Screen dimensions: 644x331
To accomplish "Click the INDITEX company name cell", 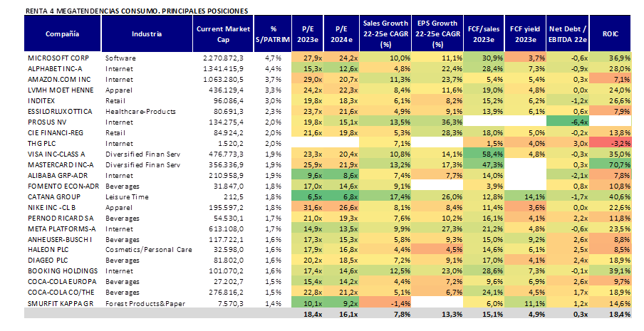I will click(x=43, y=101).
